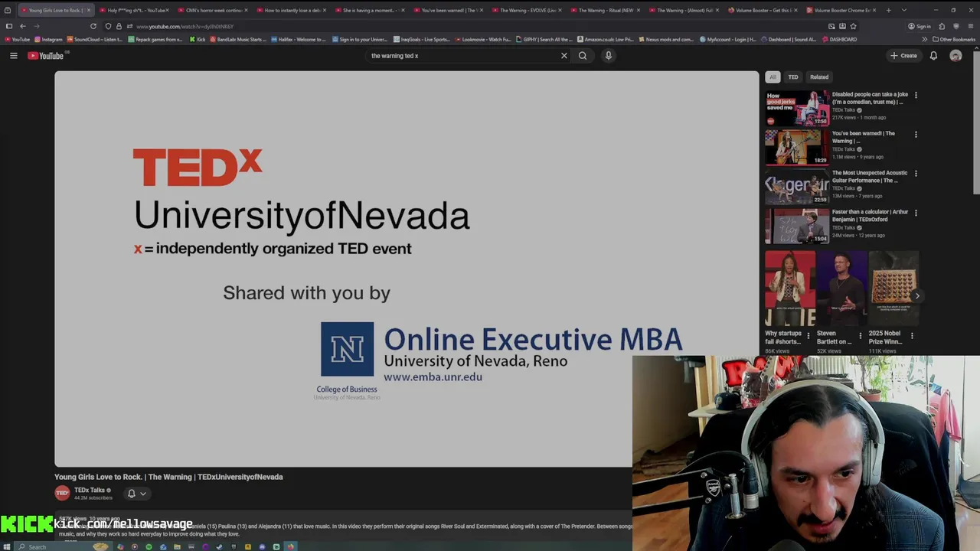Open TEDx Talks channel avatar

tap(62, 494)
